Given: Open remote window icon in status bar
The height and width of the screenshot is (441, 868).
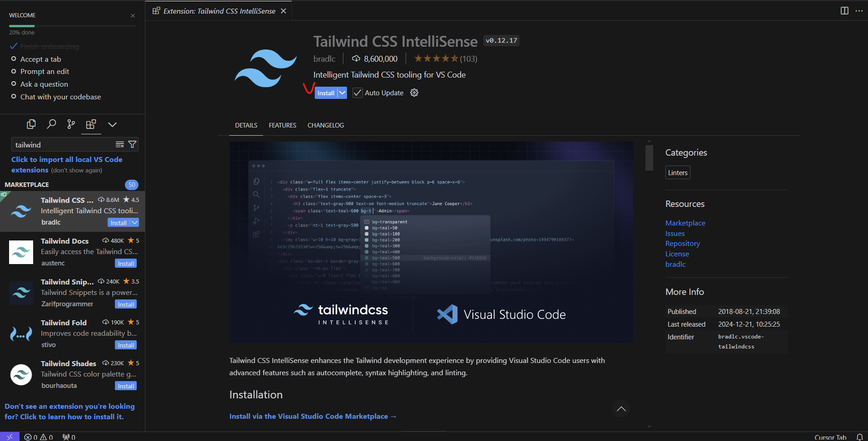Looking at the screenshot, I should click(x=10, y=436).
